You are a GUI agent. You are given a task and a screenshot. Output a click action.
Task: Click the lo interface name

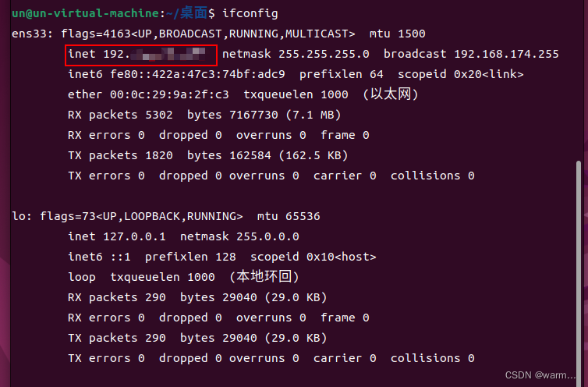19,216
